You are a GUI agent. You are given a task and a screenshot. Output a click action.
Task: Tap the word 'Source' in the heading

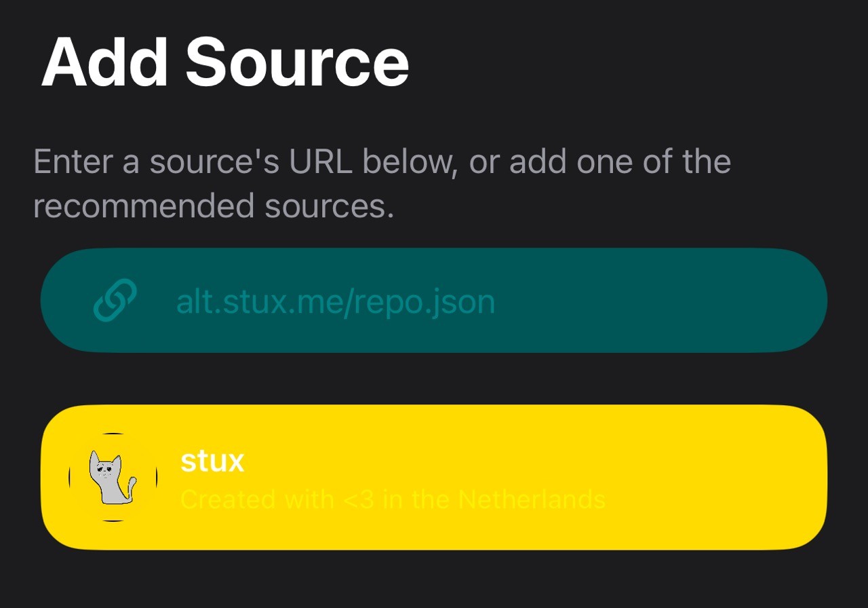(298, 62)
